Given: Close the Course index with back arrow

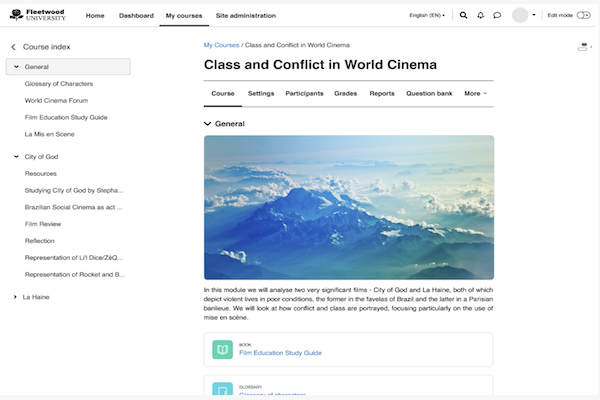Looking at the screenshot, I should click(13, 47).
